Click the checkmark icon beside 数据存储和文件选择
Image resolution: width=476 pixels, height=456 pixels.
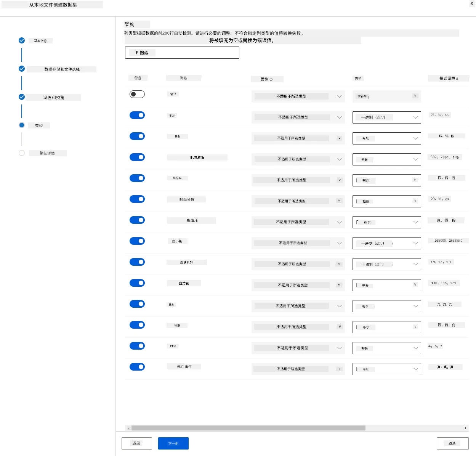(x=22, y=69)
